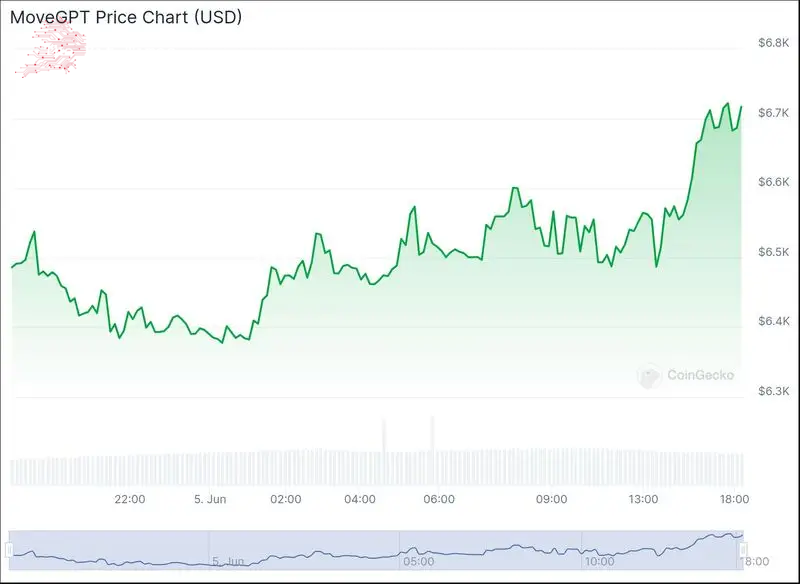800x584 pixels.
Task: Click the 02:00 time axis label
Action: point(286,499)
